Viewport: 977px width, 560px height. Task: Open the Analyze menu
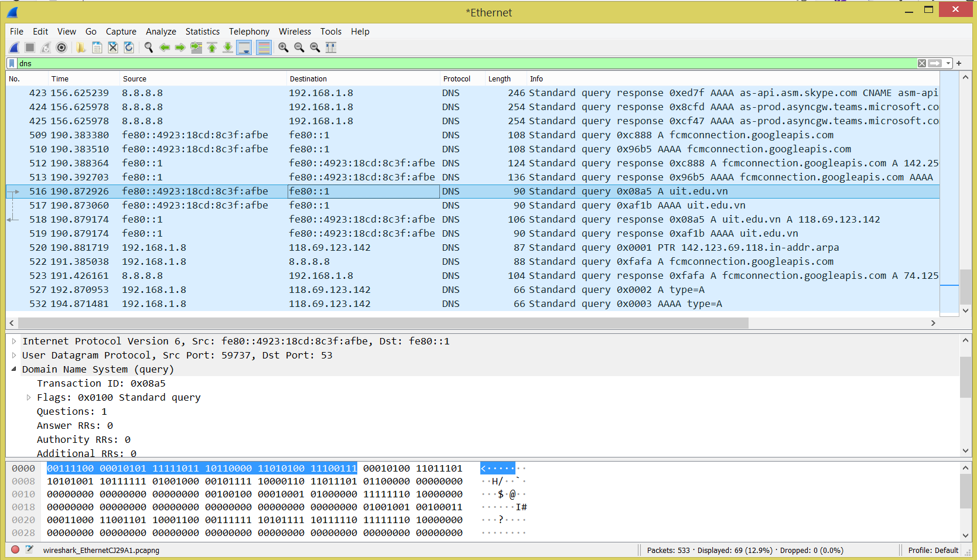(x=160, y=32)
